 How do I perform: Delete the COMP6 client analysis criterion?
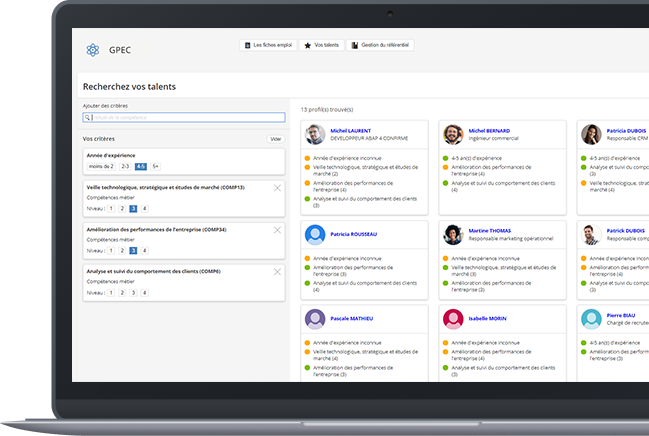coord(277,271)
